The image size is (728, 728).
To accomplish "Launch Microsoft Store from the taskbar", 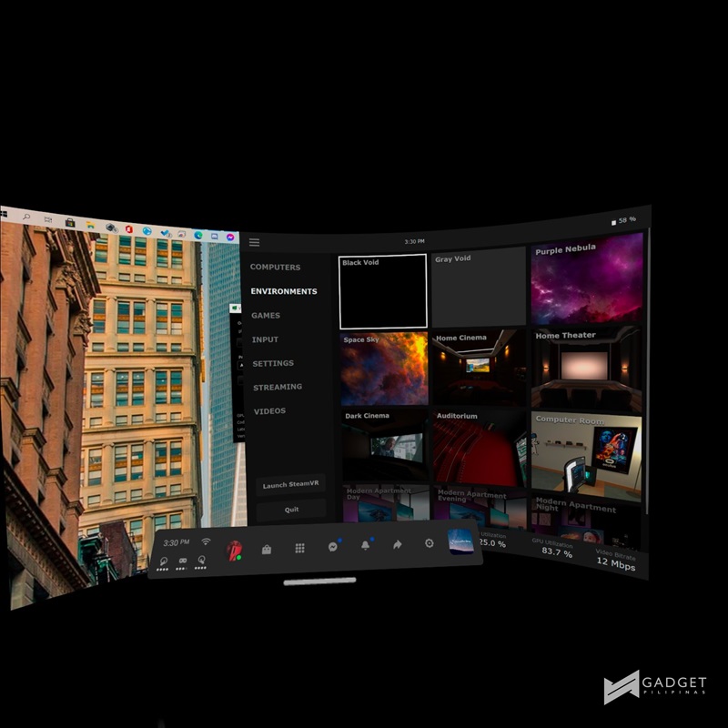I will coord(70,222).
